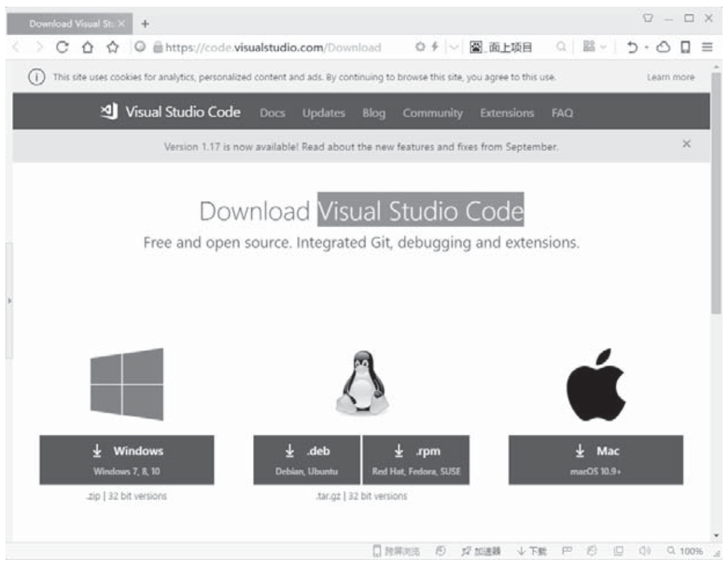Click 跨屏浏览 in the status bar
This screenshot has height=566, width=728.
[x=396, y=551]
